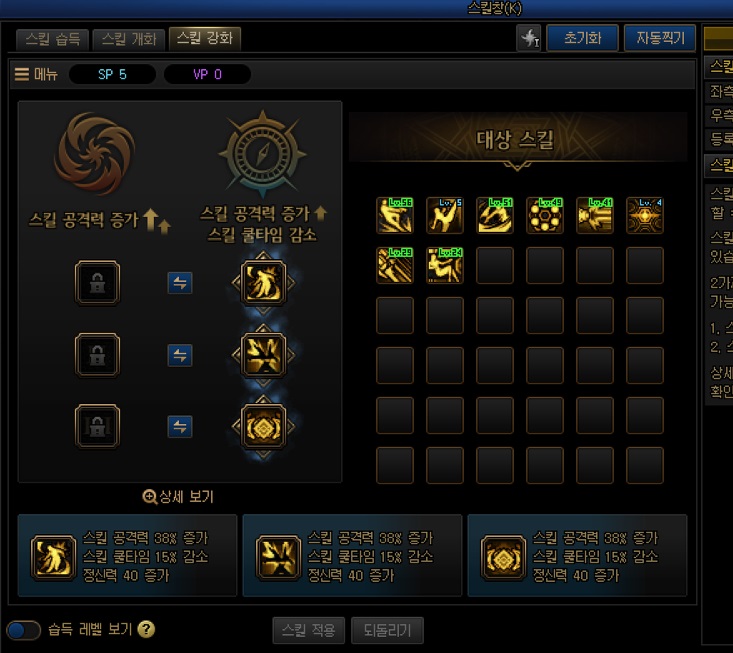Select the Lv.29 skill in second row
The height and width of the screenshot is (653, 733).
point(395,265)
